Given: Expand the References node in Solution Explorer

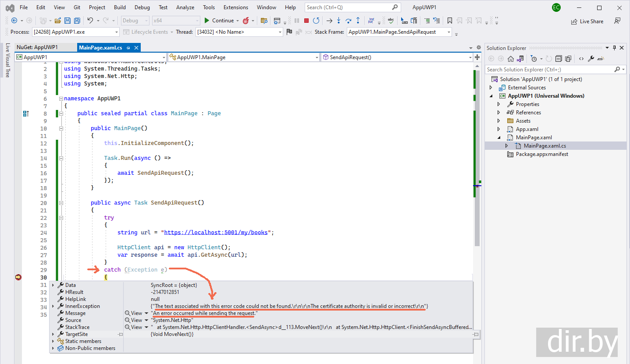Looking at the screenshot, I should (x=499, y=113).
